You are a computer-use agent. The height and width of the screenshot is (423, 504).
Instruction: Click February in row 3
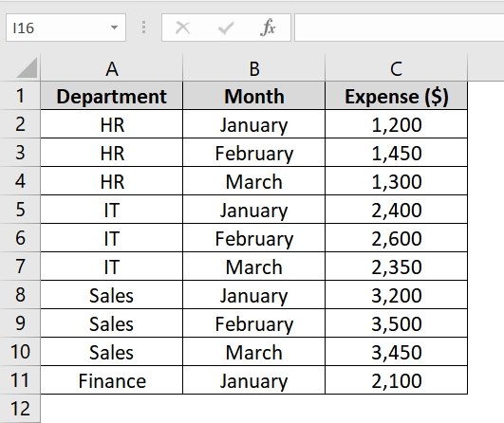(254, 153)
